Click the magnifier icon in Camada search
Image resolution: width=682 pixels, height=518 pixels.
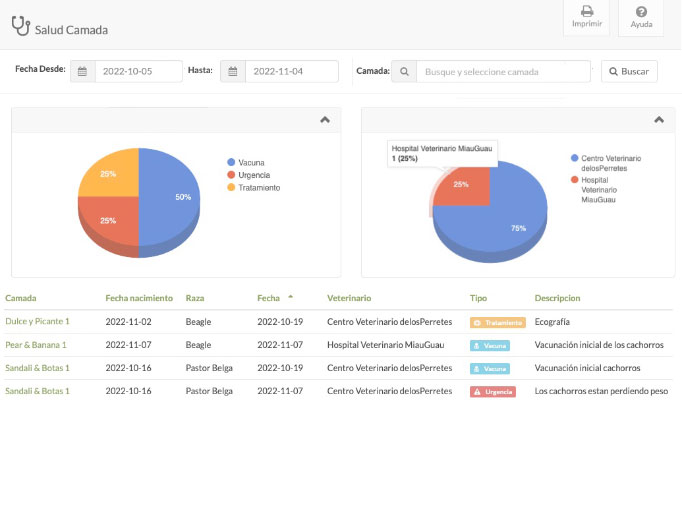point(404,72)
